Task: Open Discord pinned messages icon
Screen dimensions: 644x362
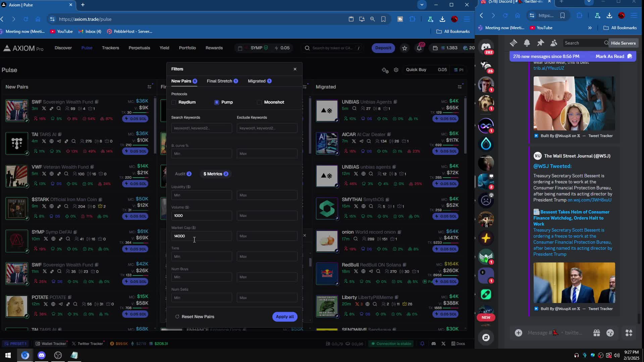Action: 540,43
